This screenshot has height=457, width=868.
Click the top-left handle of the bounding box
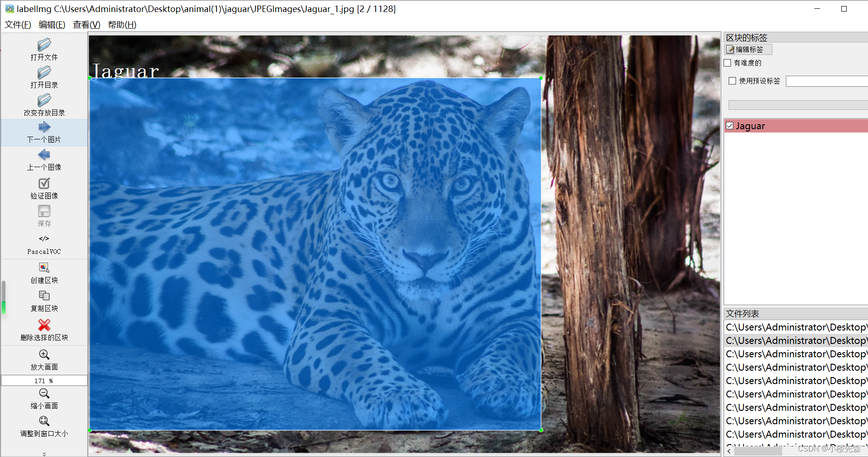pyautogui.click(x=90, y=78)
